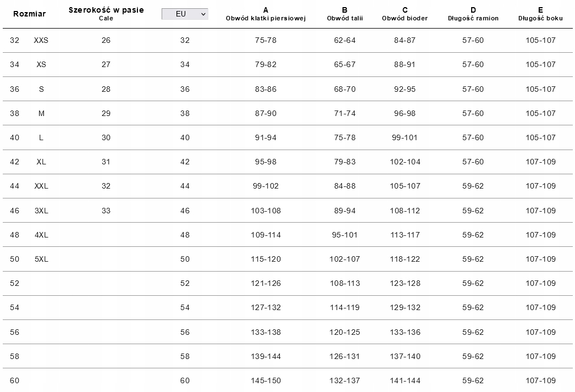
Task: Click hip measurement value 141-144
Action: point(405,380)
